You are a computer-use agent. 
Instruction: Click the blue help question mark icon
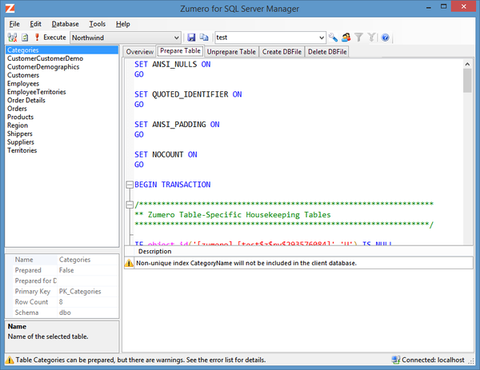(385, 37)
